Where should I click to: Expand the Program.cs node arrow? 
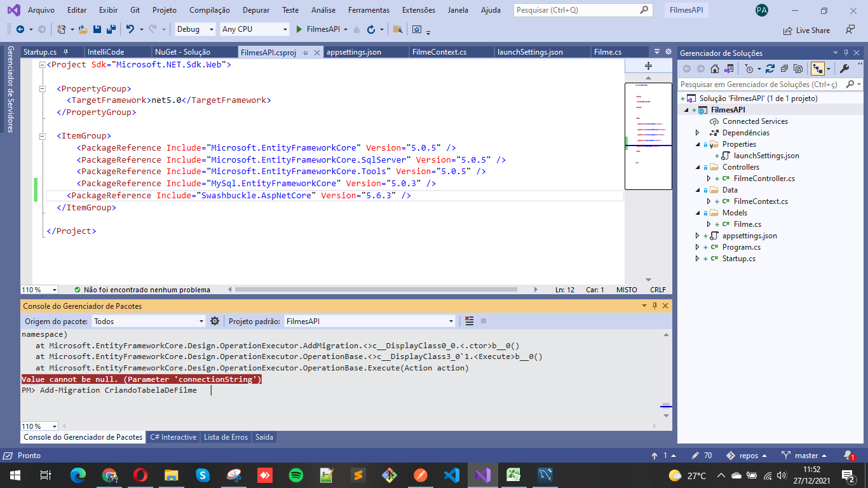(698, 247)
